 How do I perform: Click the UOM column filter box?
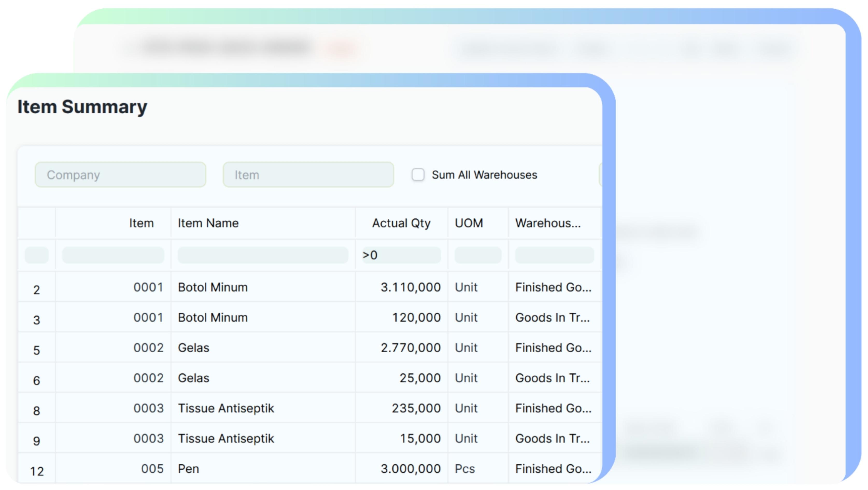point(477,255)
